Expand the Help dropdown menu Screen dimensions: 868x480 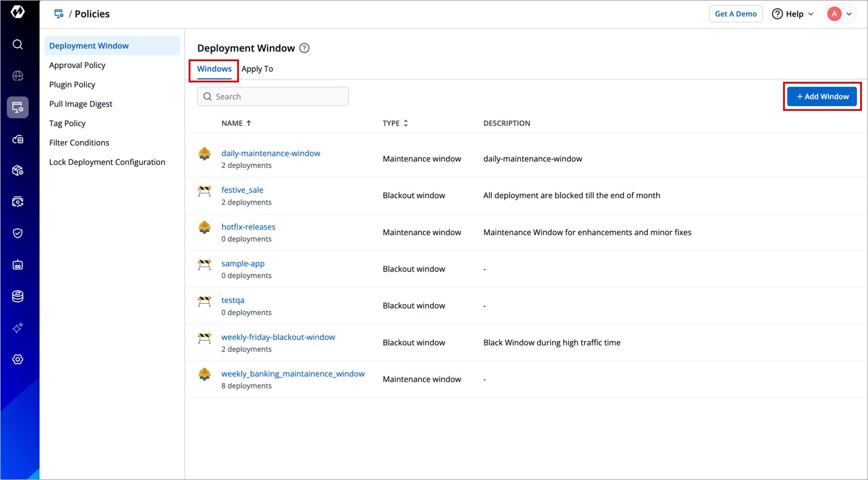pyautogui.click(x=792, y=14)
